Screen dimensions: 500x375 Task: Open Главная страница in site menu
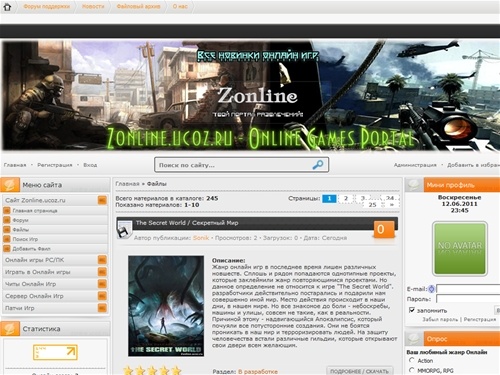[x=35, y=211]
